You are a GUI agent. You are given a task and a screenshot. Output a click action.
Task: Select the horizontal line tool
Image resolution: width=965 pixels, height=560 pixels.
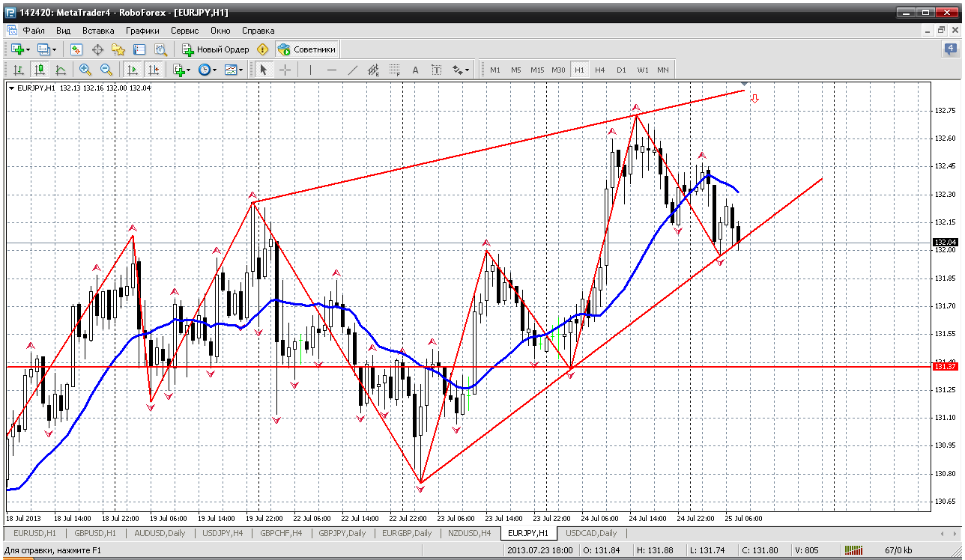click(332, 70)
